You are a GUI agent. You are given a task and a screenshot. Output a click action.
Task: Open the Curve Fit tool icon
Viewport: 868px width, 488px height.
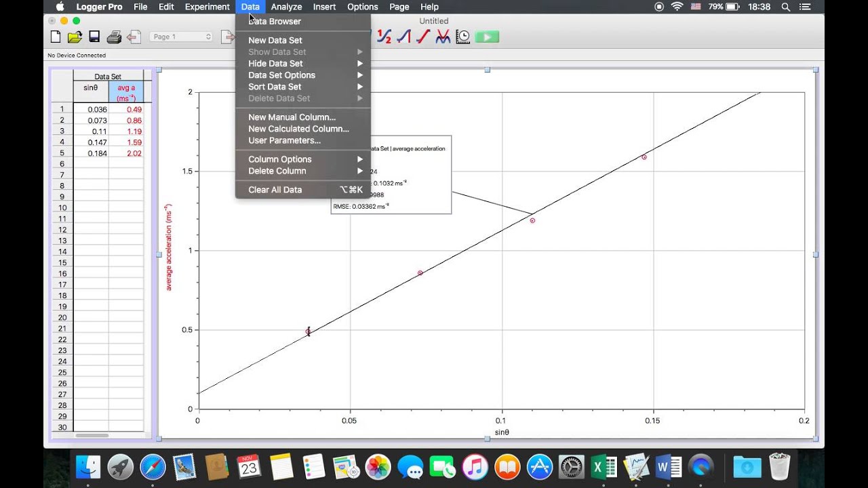(x=443, y=37)
